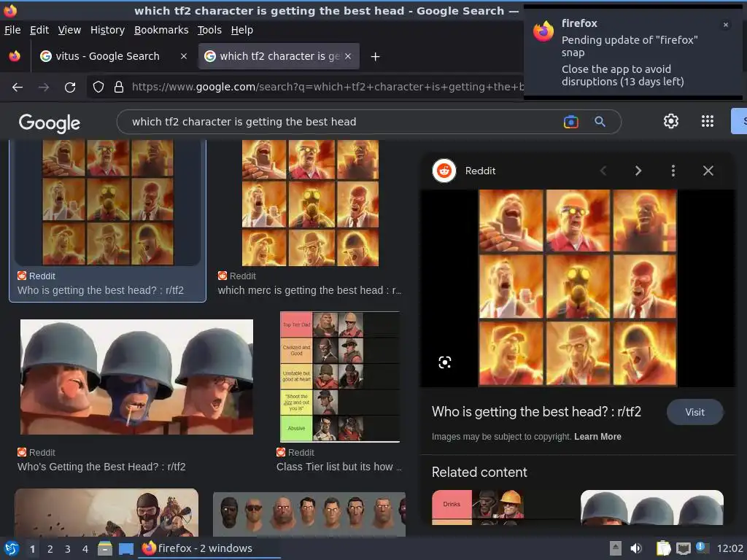Image resolution: width=747 pixels, height=560 pixels.
Task: Open the Edit menu
Action: pyautogui.click(x=39, y=30)
